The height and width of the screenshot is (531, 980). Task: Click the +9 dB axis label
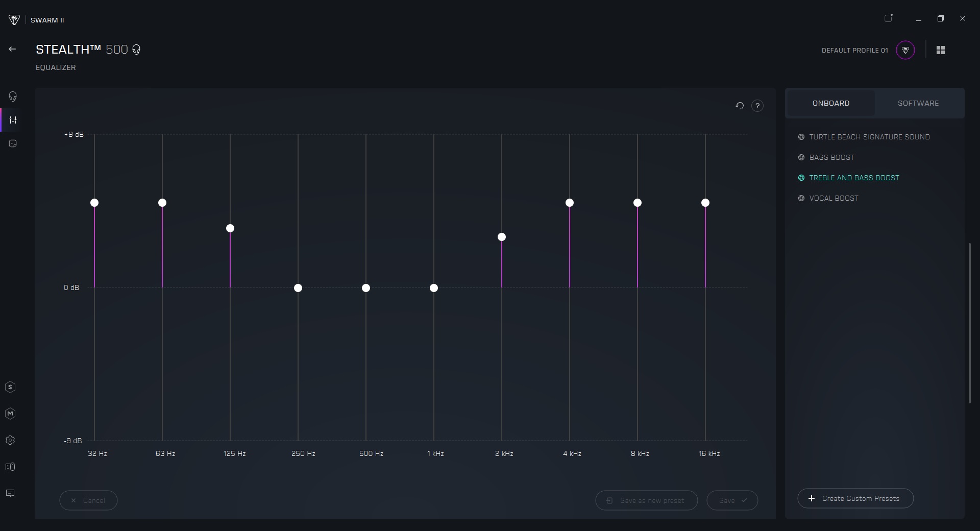[74, 134]
